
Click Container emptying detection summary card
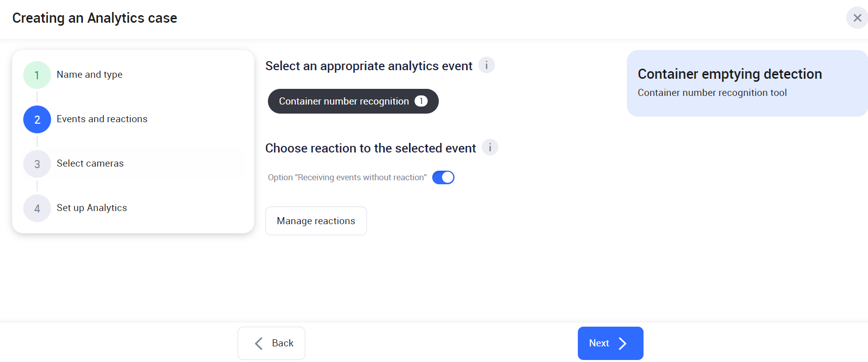tap(747, 83)
